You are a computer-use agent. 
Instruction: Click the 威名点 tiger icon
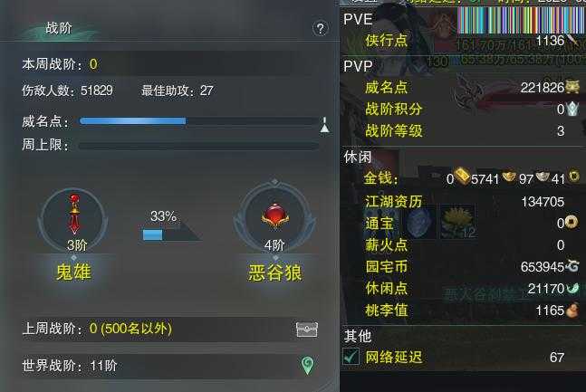(x=572, y=87)
